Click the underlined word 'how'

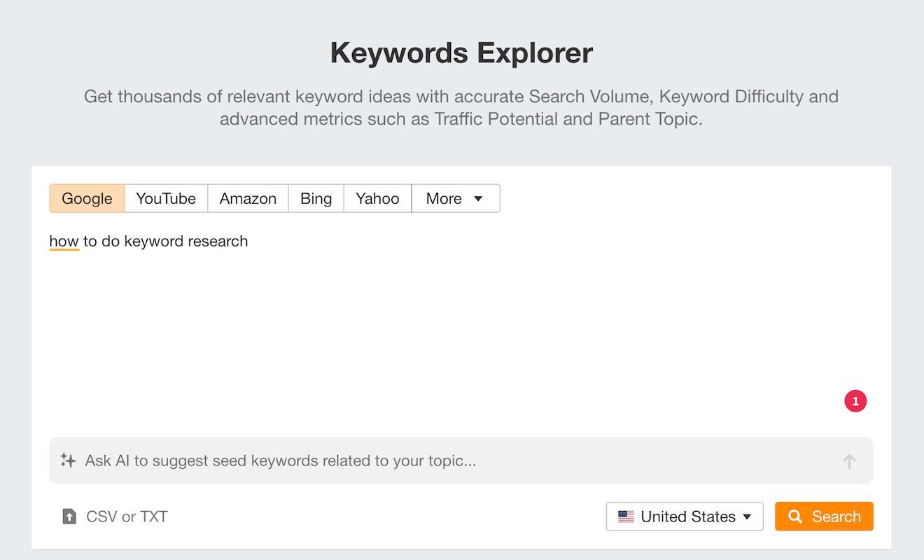coord(64,241)
